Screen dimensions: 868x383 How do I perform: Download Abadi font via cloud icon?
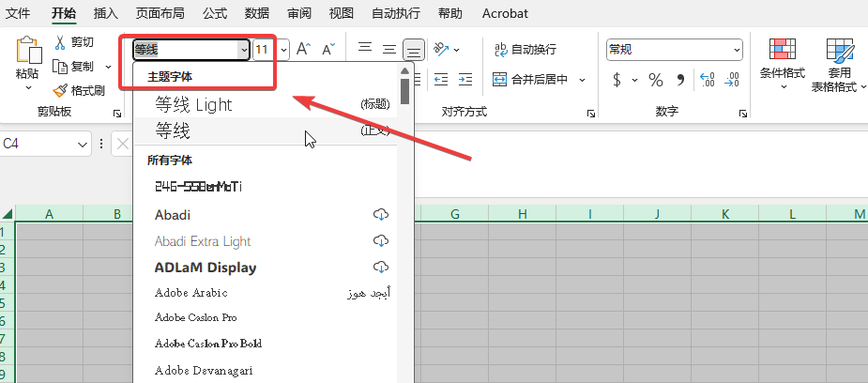pyautogui.click(x=381, y=215)
